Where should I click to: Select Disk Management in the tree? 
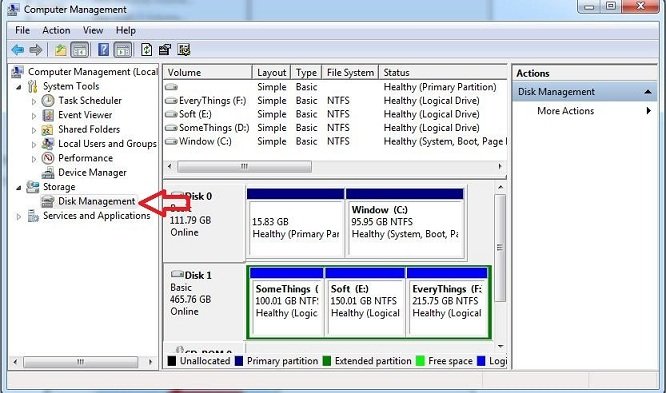(96, 201)
